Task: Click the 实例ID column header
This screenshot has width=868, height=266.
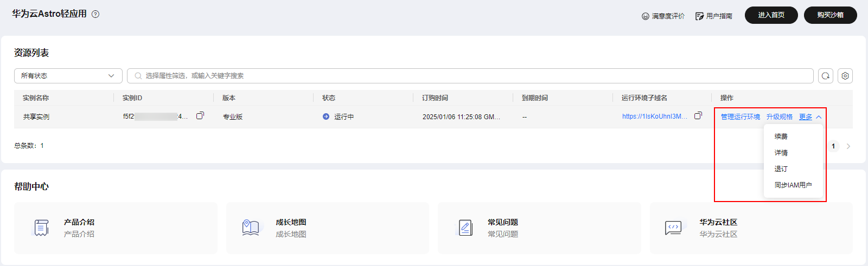Action: pos(132,98)
